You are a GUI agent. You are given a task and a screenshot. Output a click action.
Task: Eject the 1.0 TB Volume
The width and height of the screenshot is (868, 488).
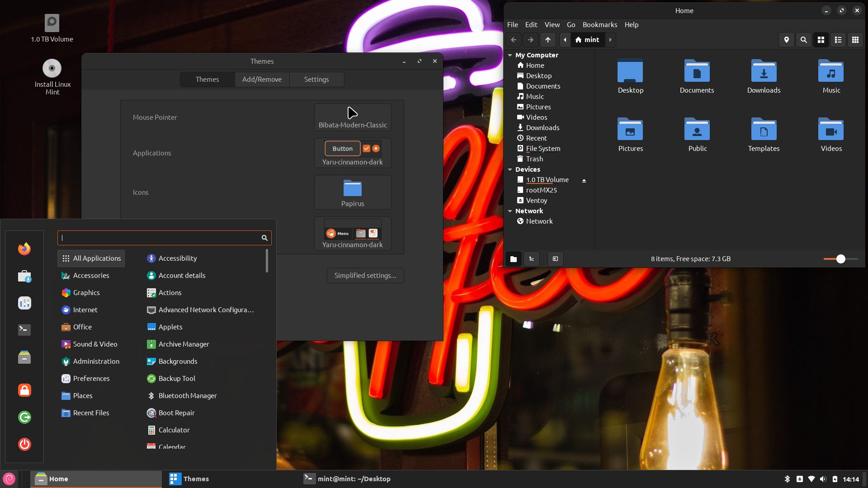584,180
